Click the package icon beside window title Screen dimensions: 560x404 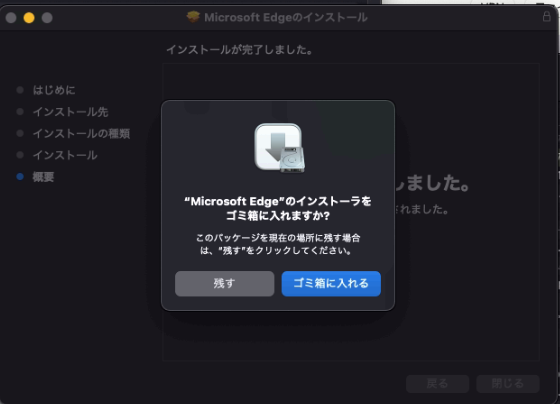(193, 17)
